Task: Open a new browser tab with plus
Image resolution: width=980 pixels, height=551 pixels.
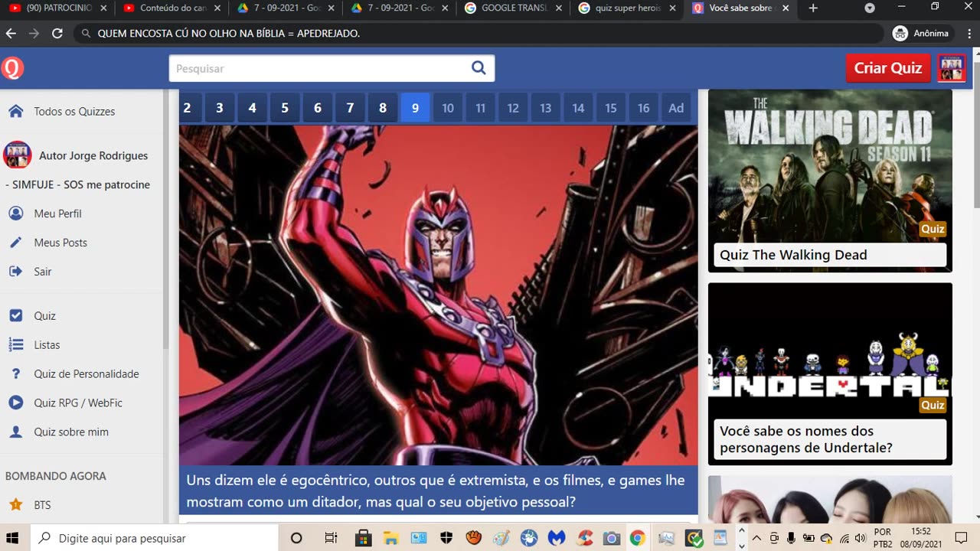Action: click(813, 8)
